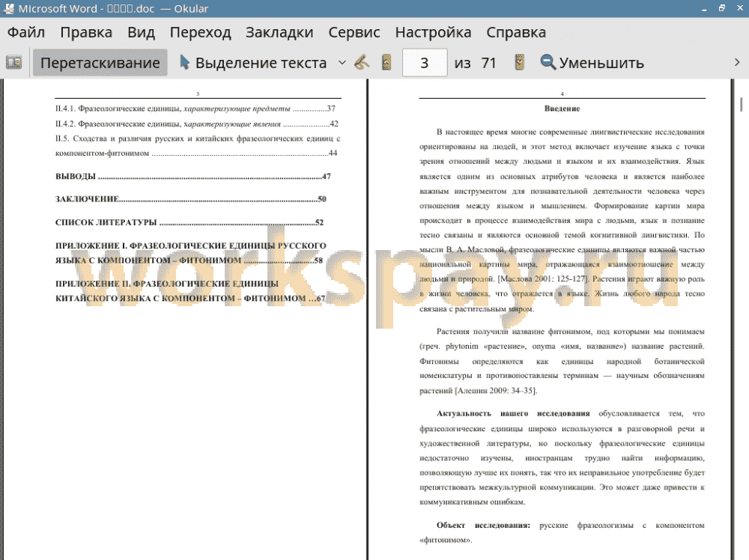This screenshot has width=749, height=560.
Task: Enable the Перетаскивание browse mode
Action: pos(100,63)
